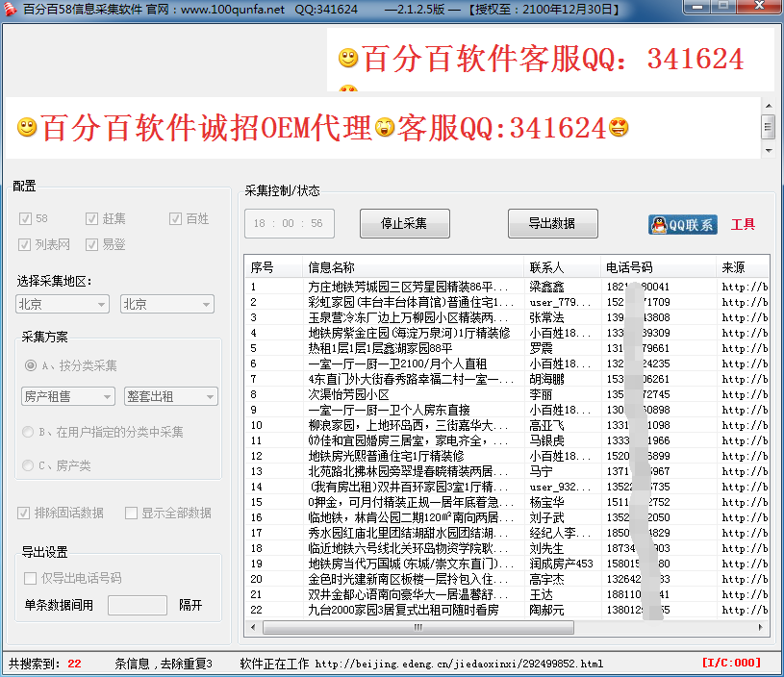
Task: Click contact name 刘子武
Action: pos(546,517)
